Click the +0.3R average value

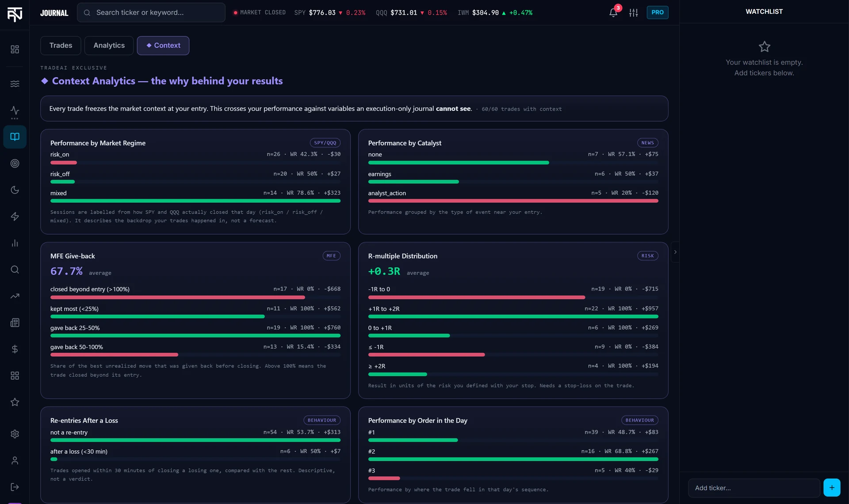tap(384, 271)
